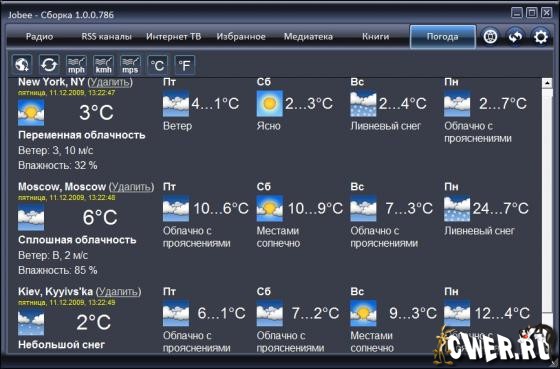The image size is (560, 369).
Task: Set wind speed units to mph
Action: tap(76, 65)
